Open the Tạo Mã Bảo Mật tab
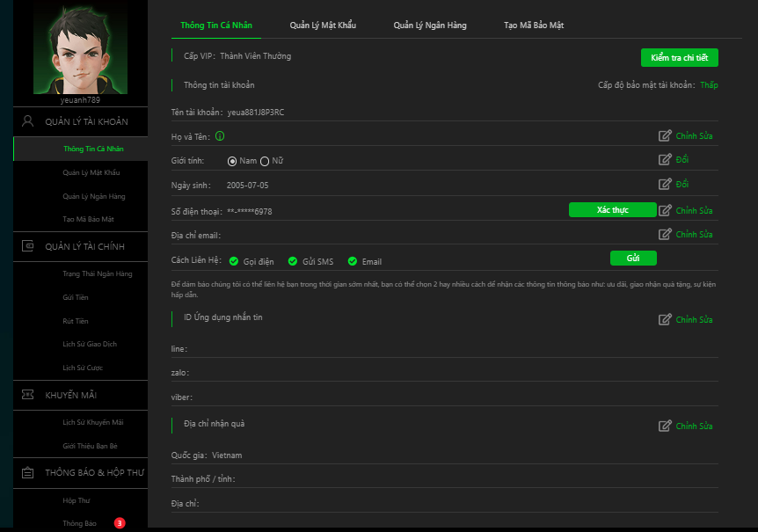758x532 pixels. [534, 26]
